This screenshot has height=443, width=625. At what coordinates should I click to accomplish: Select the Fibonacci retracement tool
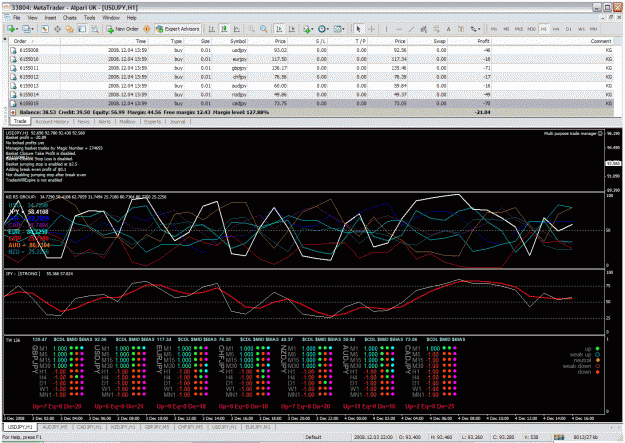point(436,29)
